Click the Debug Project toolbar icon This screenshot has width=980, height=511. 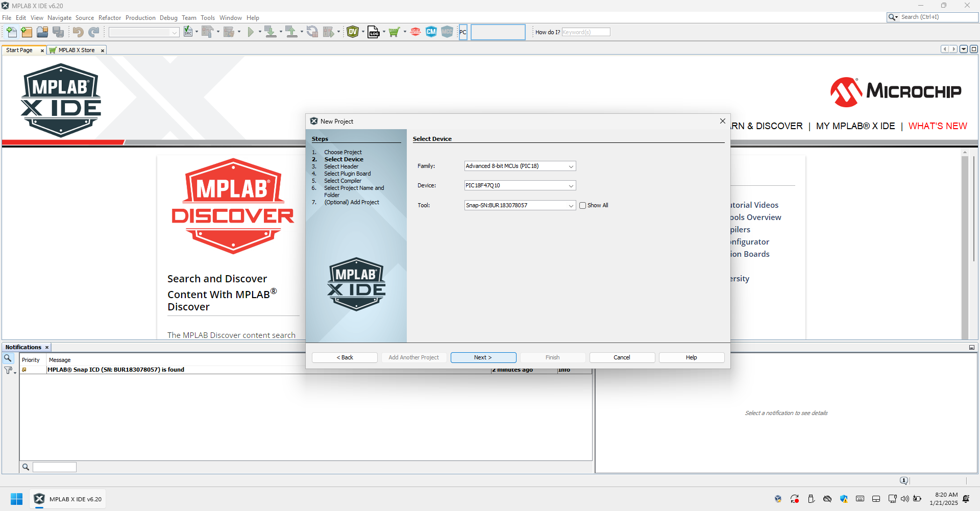click(329, 32)
